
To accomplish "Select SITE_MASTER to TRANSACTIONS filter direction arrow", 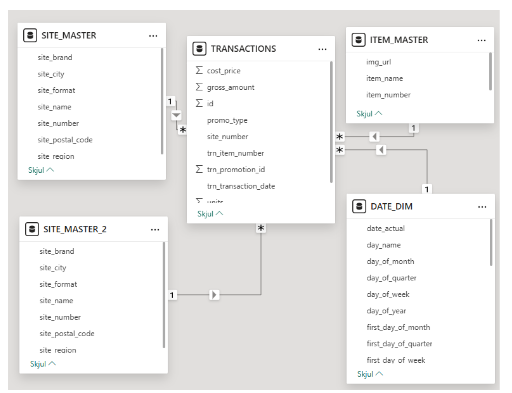I will pyautogui.click(x=176, y=115).
